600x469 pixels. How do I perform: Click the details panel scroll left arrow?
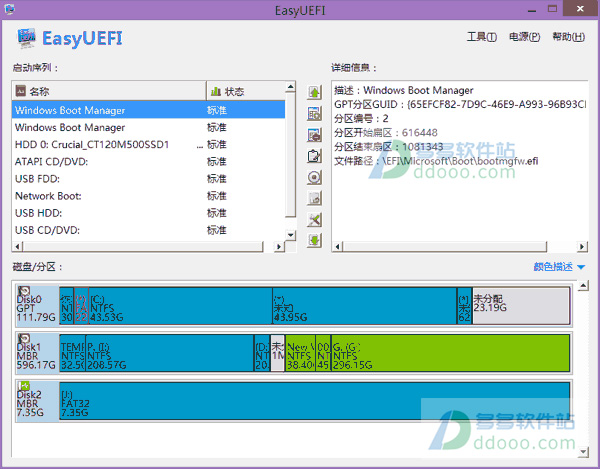click(337, 247)
